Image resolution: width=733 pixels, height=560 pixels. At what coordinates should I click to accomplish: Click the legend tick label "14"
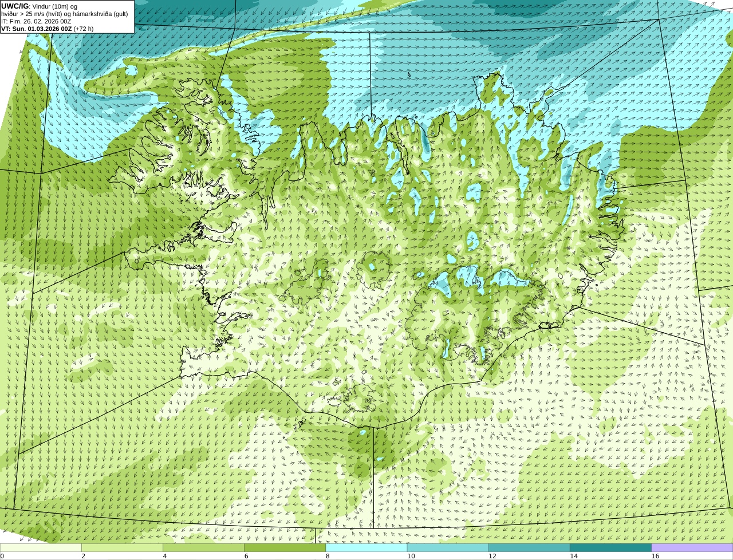(574, 556)
